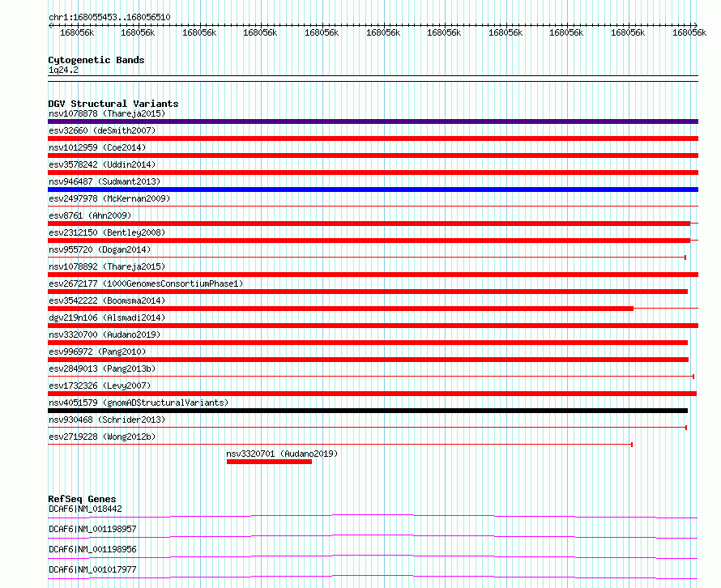
Task: Click the RefSeq Genes track title
Action: pyautogui.click(x=82, y=499)
